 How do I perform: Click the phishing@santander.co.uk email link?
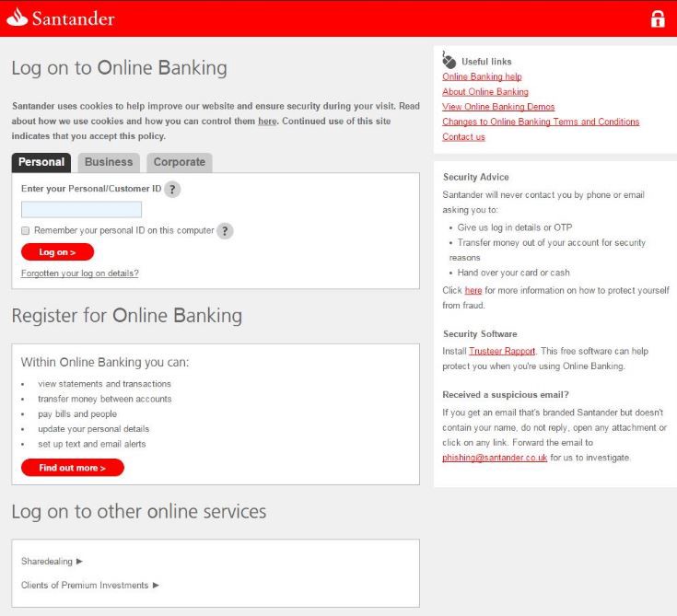(x=495, y=458)
